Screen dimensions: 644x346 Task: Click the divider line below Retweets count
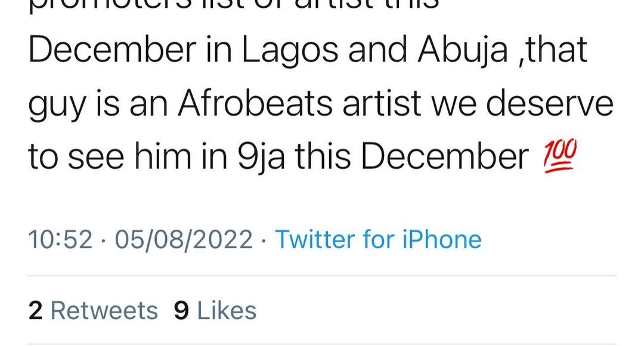click(322, 344)
